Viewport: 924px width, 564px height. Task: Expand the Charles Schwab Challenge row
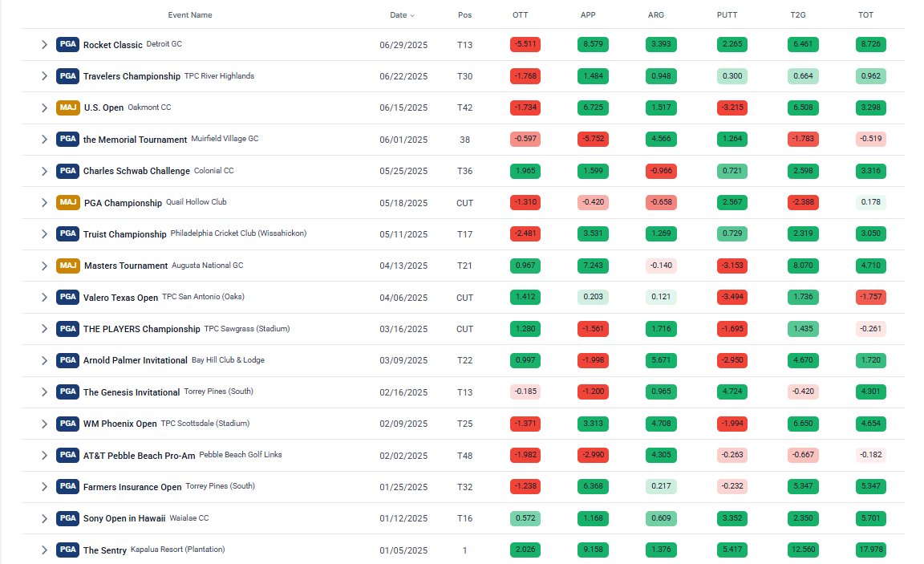pyautogui.click(x=44, y=171)
